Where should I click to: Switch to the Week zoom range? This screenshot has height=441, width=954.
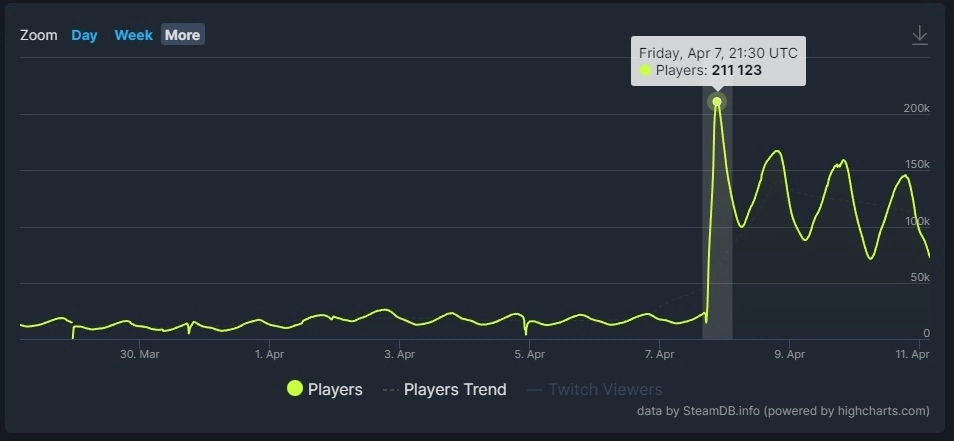[133, 35]
